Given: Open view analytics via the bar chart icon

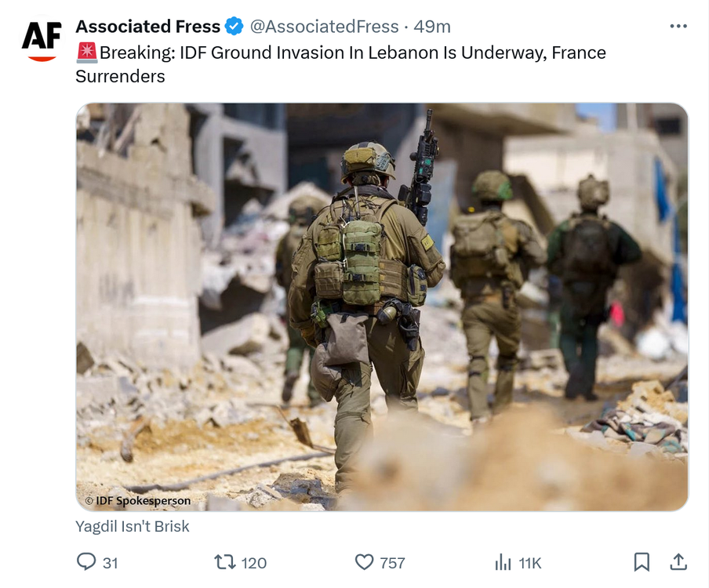Looking at the screenshot, I should click(x=503, y=563).
